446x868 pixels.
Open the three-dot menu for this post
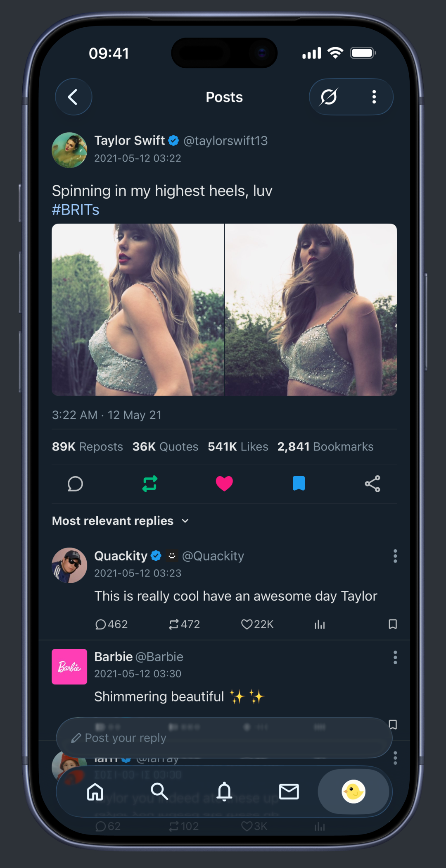pyautogui.click(x=374, y=97)
